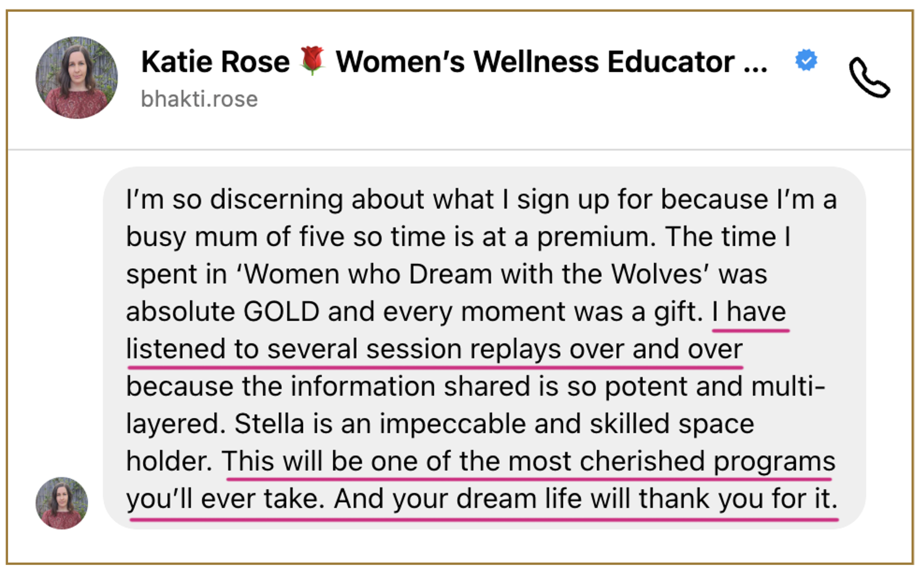The image size is (924, 572).
Task: Click the underlined phrase about session replays
Action: [x=434, y=350]
